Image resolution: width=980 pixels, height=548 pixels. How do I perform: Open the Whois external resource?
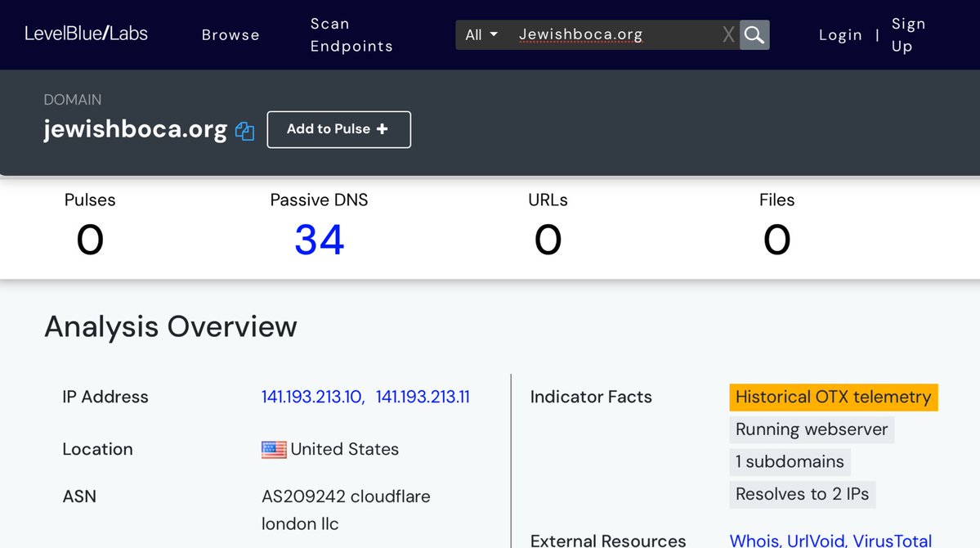[754, 540]
